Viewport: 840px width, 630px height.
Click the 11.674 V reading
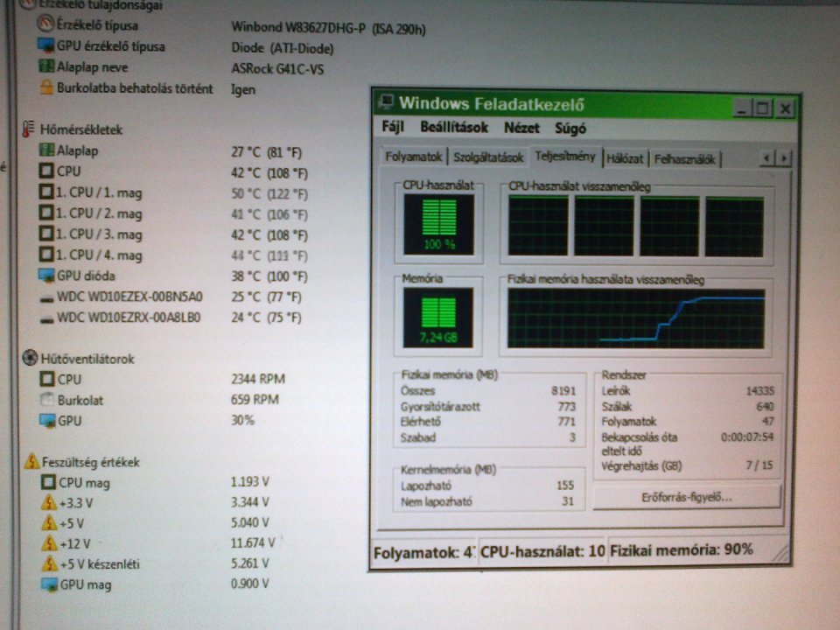[x=253, y=542]
